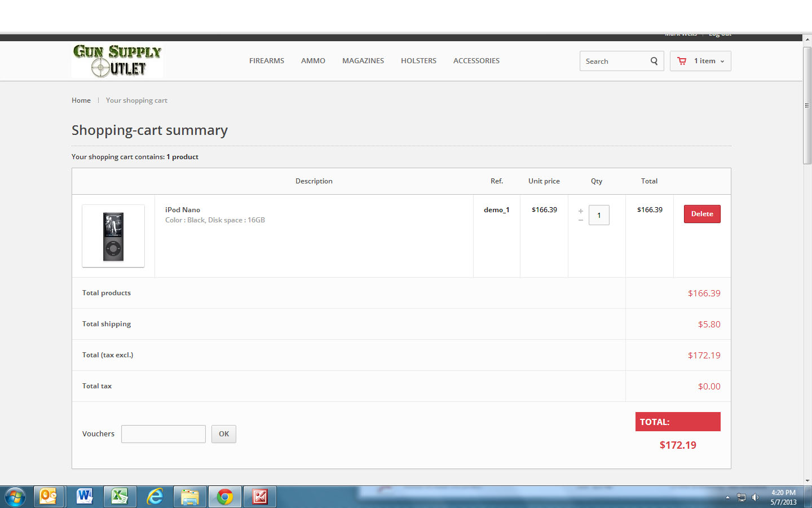Click the 'Total (tax excl.)' label
The width and height of the screenshot is (812, 508).
(x=108, y=355)
